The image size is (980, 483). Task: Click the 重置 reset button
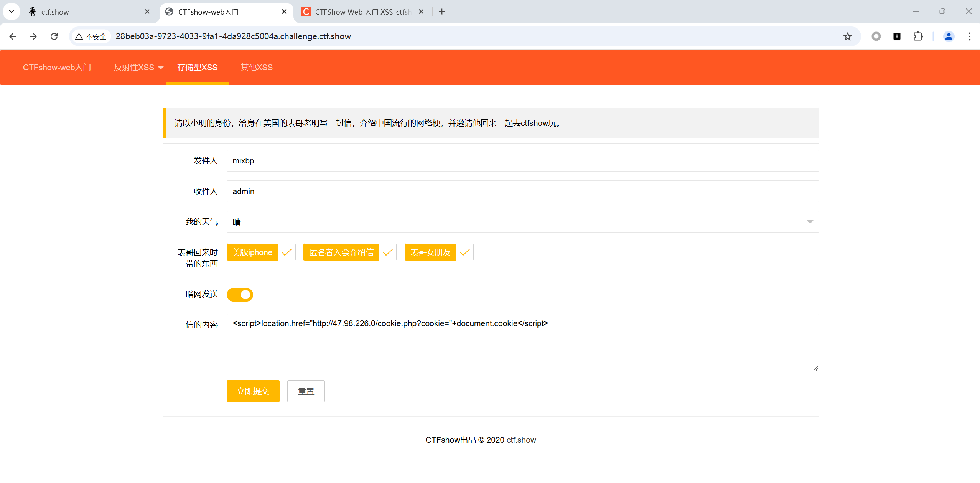[x=306, y=391]
